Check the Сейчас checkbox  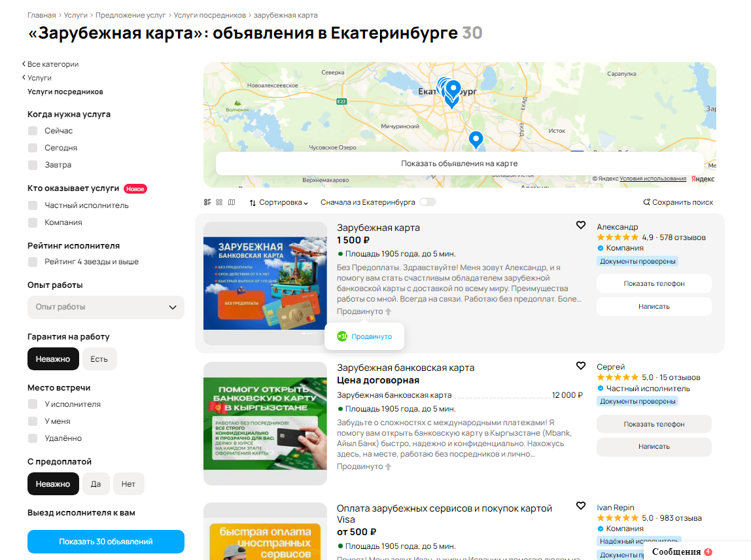coord(33,131)
